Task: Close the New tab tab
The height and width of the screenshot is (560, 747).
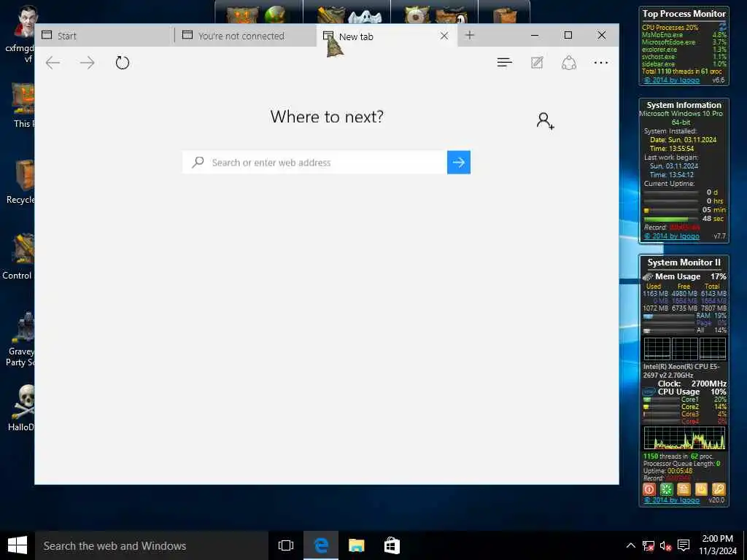Action: click(x=444, y=36)
